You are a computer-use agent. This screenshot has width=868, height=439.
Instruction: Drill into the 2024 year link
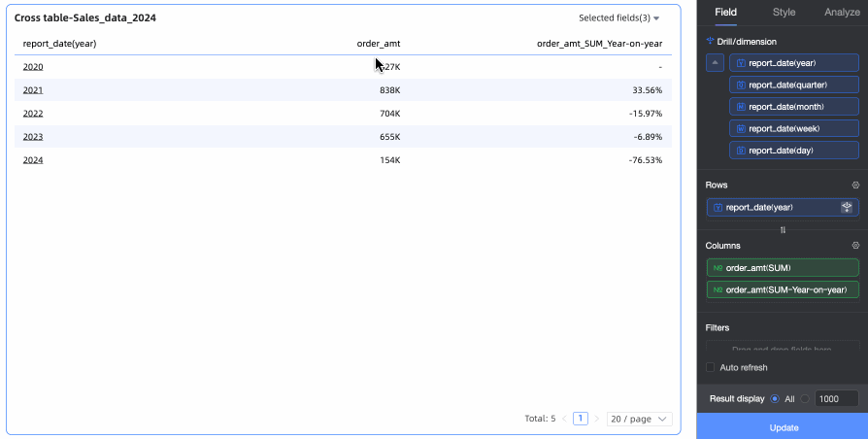coord(33,160)
